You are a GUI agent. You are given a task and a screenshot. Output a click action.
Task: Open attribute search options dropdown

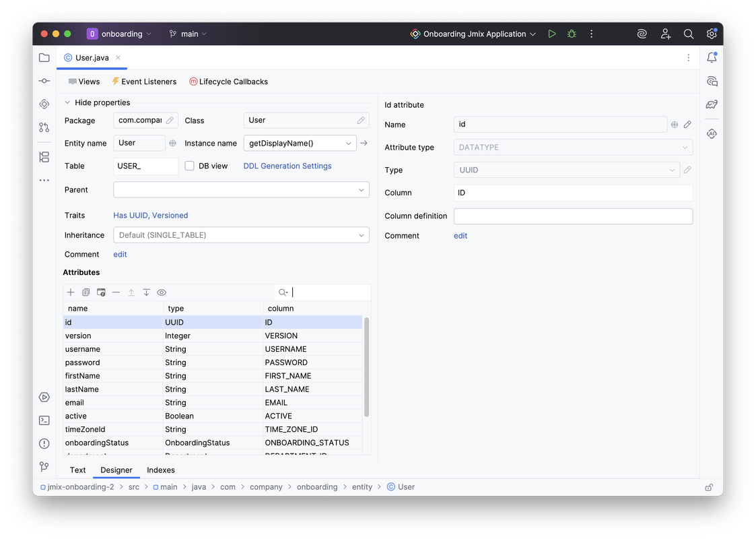coord(283,292)
